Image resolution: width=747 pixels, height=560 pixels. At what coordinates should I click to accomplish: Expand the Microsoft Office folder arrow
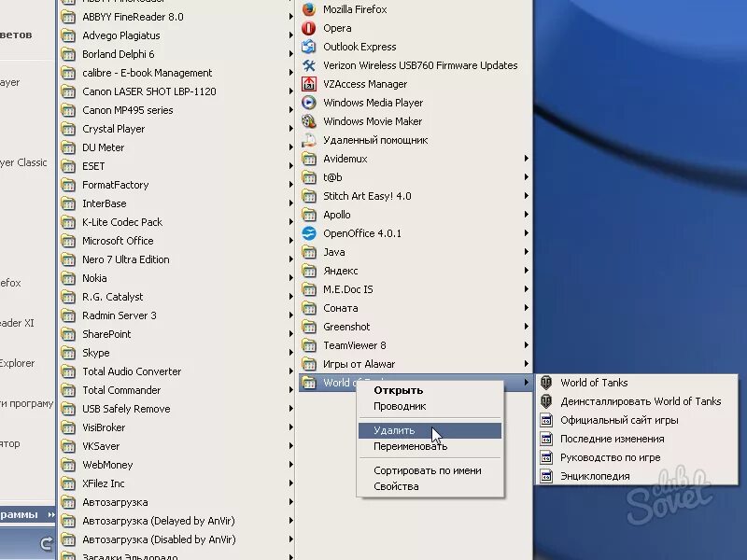(290, 241)
